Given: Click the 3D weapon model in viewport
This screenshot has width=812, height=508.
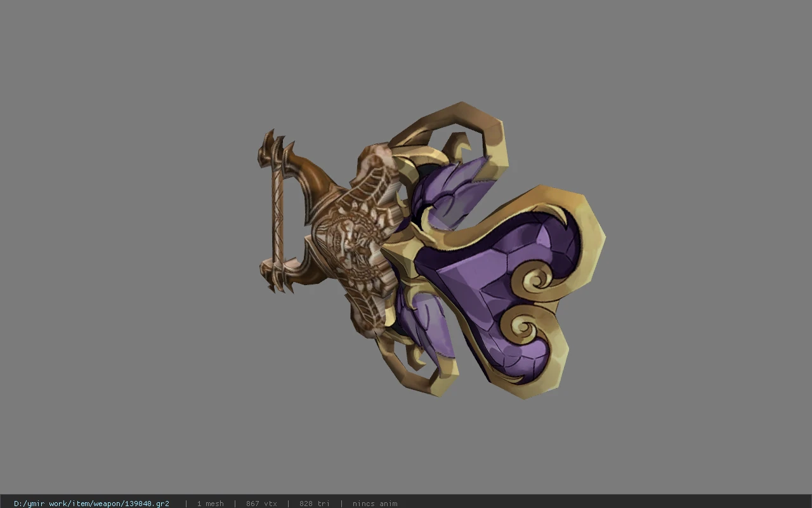Looking at the screenshot, I should [x=431, y=251].
